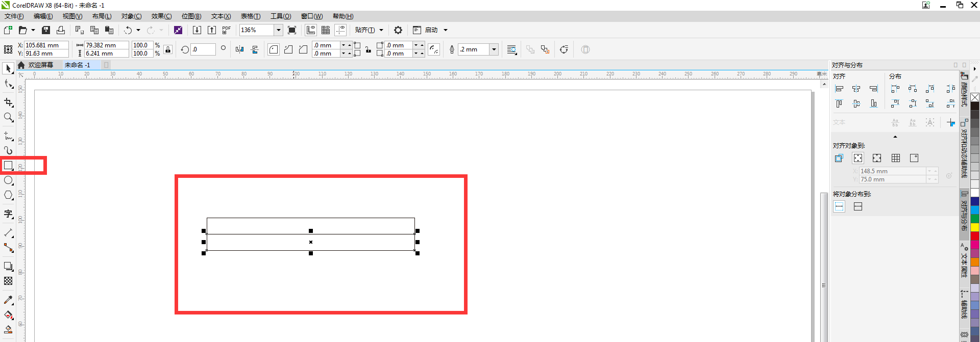Switch to the 欢迎屏幕 tab

40,65
